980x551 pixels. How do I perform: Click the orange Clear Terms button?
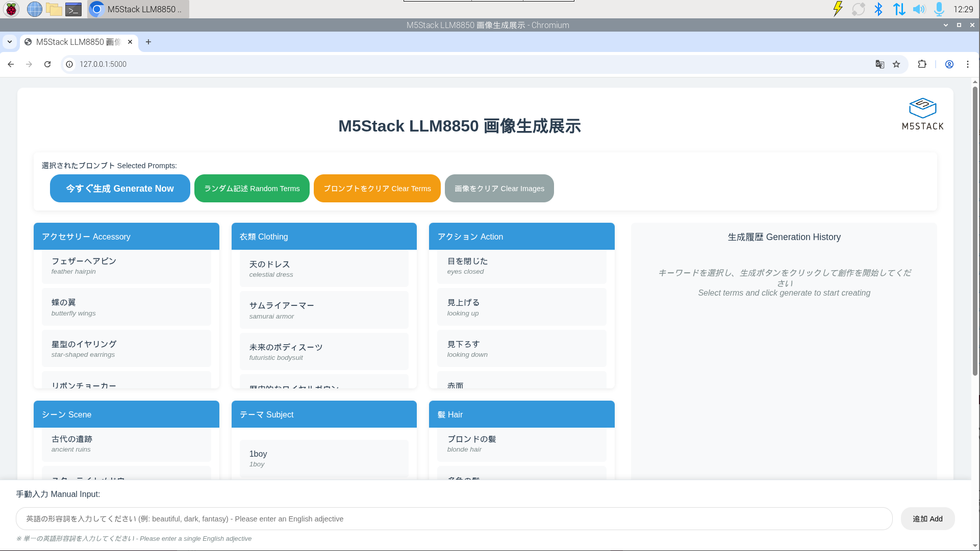pos(377,189)
